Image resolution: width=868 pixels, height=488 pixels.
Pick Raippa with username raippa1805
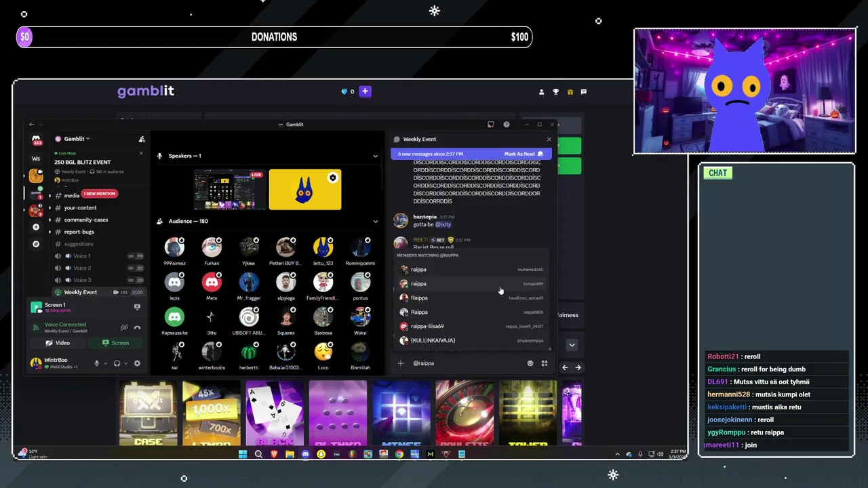point(471,312)
